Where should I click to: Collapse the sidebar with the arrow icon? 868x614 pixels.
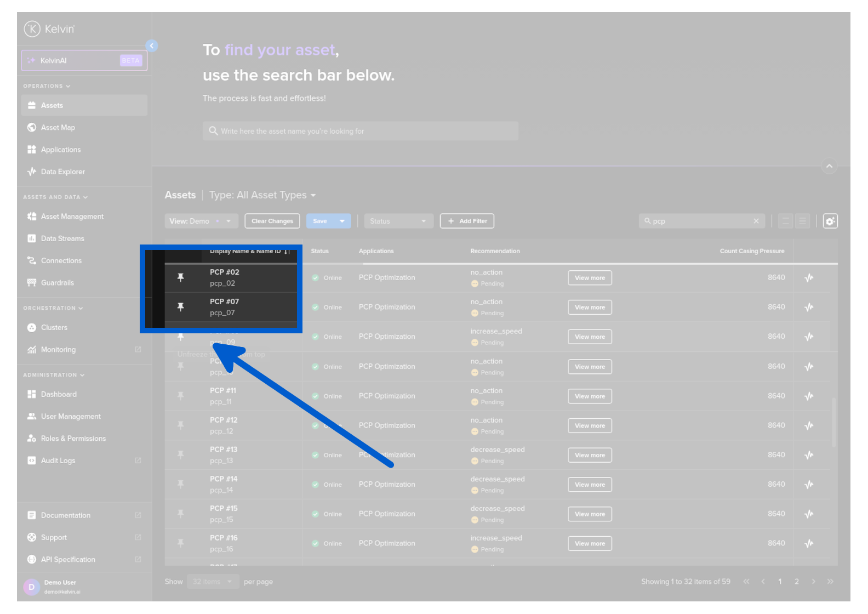tap(152, 46)
